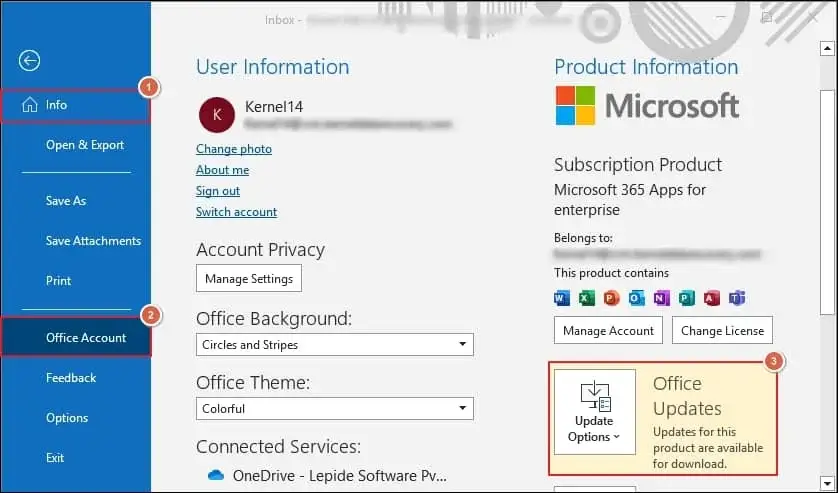The image size is (838, 493).
Task: Open the Office Theme dropdown
Action: [335, 409]
